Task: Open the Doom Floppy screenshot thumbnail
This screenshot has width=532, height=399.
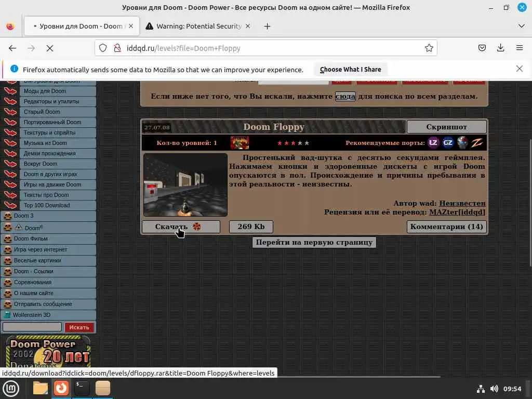Action: (185, 185)
